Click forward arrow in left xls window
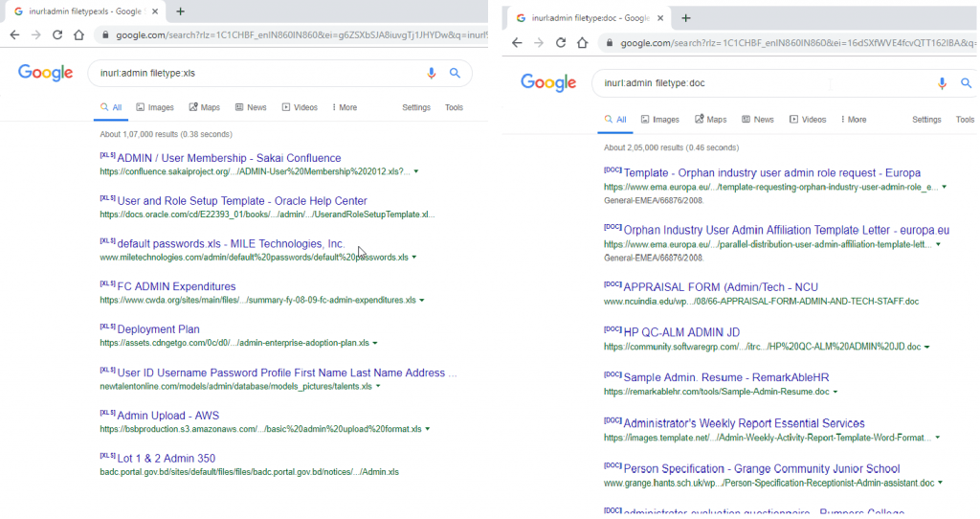The height and width of the screenshot is (519, 980). tap(36, 35)
